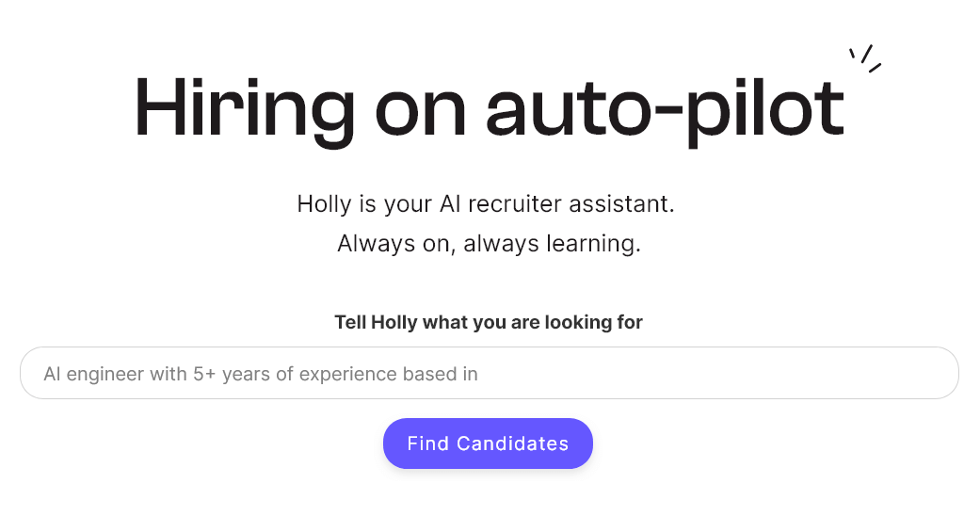Click the empty right end of the search box

coord(847,374)
